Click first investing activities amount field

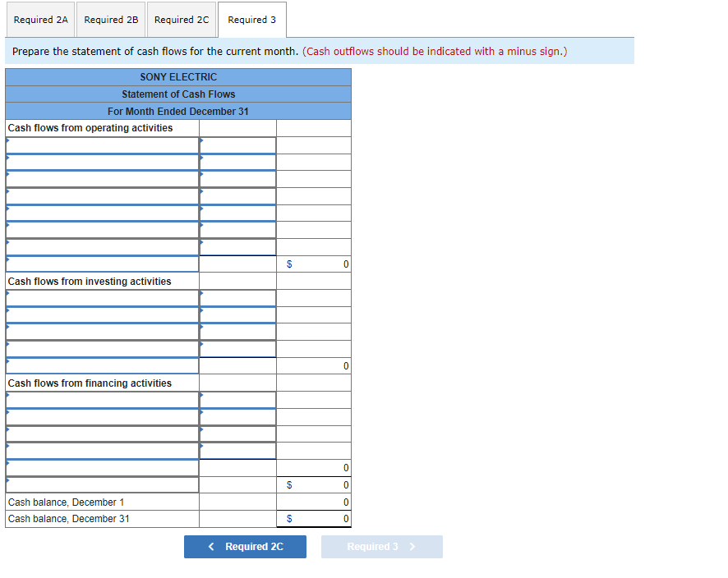pyautogui.click(x=237, y=298)
